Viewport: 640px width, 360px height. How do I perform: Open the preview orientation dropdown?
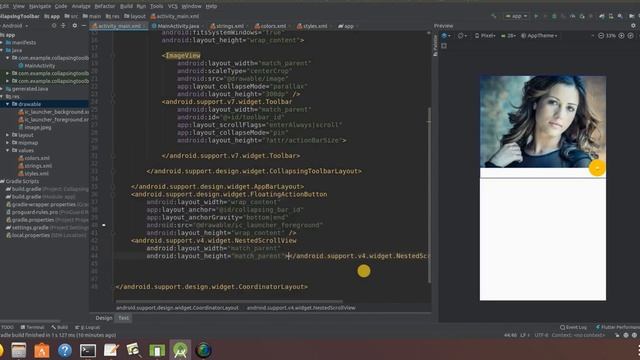(462, 36)
